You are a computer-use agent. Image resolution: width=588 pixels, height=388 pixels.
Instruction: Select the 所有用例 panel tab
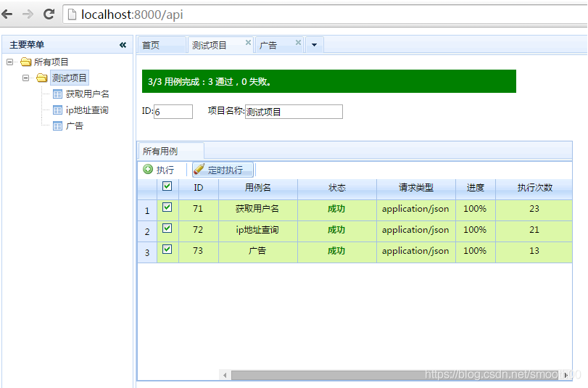click(x=171, y=151)
